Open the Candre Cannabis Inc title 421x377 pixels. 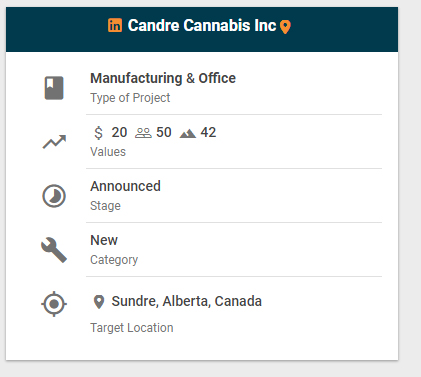[x=202, y=26]
